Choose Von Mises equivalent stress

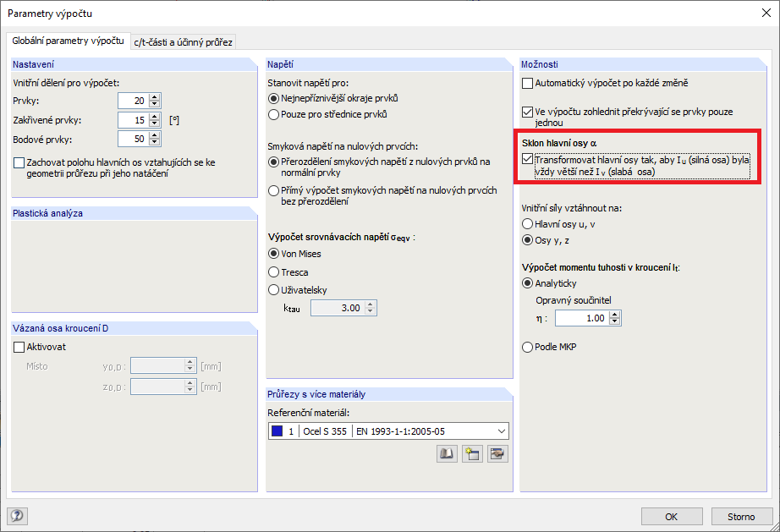click(273, 254)
